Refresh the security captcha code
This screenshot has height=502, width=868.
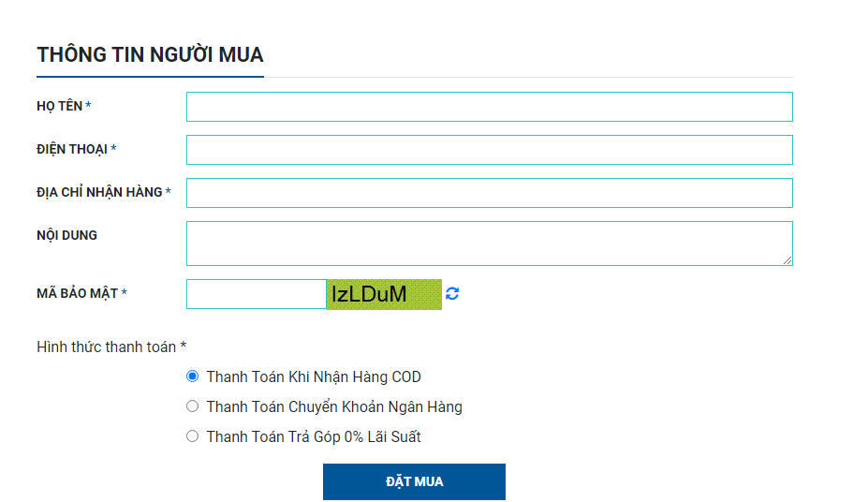(x=452, y=293)
